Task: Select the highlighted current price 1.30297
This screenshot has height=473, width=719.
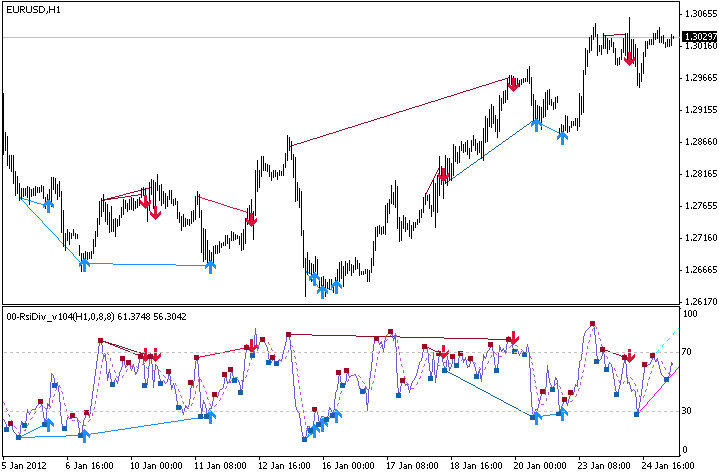Action: 699,37
